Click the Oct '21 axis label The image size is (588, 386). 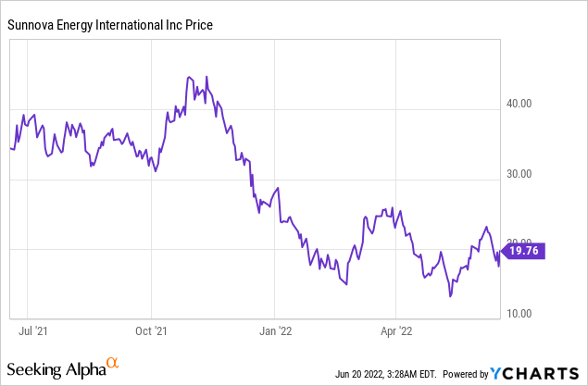[x=151, y=329]
